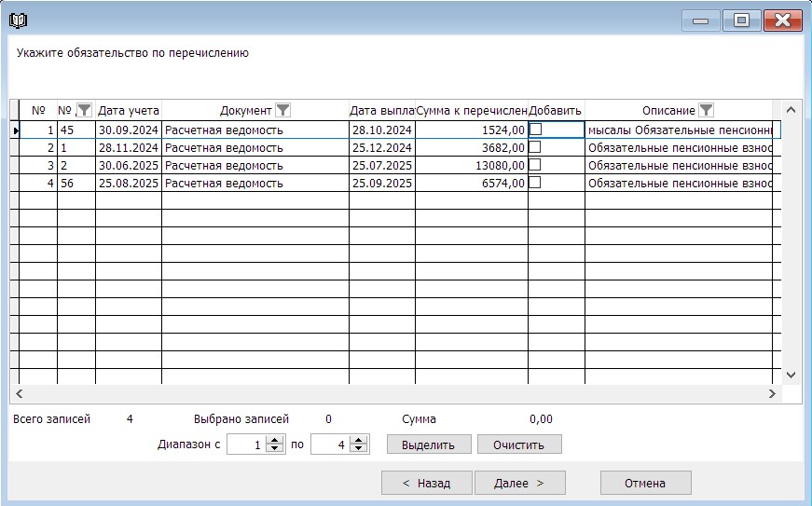The image size is (812, 506).
Task: Open the Документ column filter icon
Action: pos(283,110)
